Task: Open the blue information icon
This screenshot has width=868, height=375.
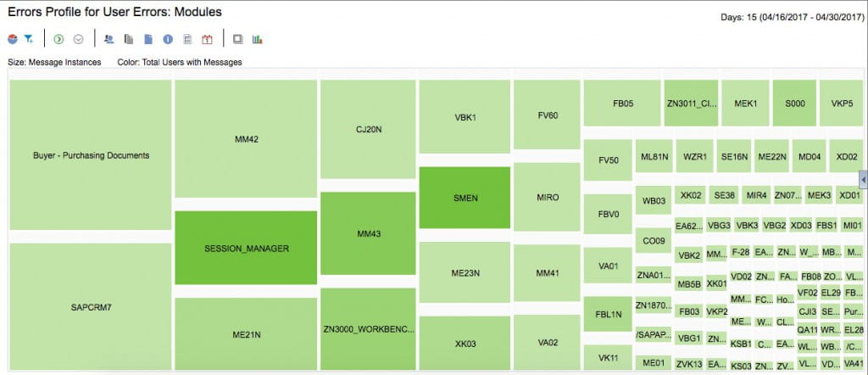Action: point(168,39)
